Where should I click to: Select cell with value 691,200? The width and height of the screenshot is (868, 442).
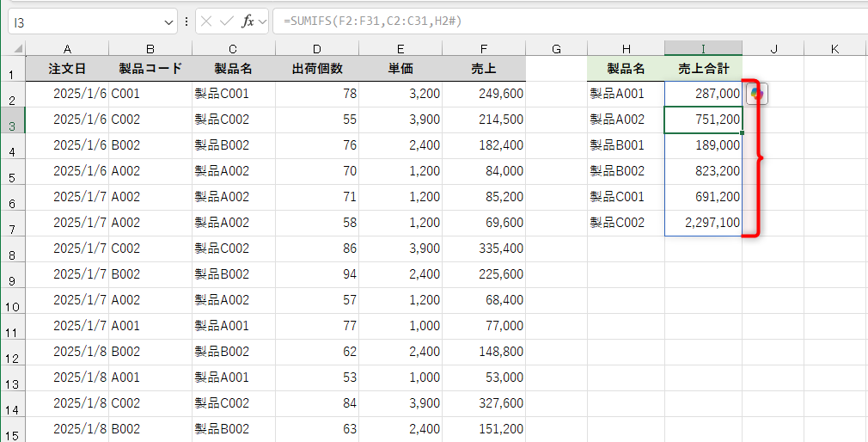pyautogui.click(x=704, y=197)
